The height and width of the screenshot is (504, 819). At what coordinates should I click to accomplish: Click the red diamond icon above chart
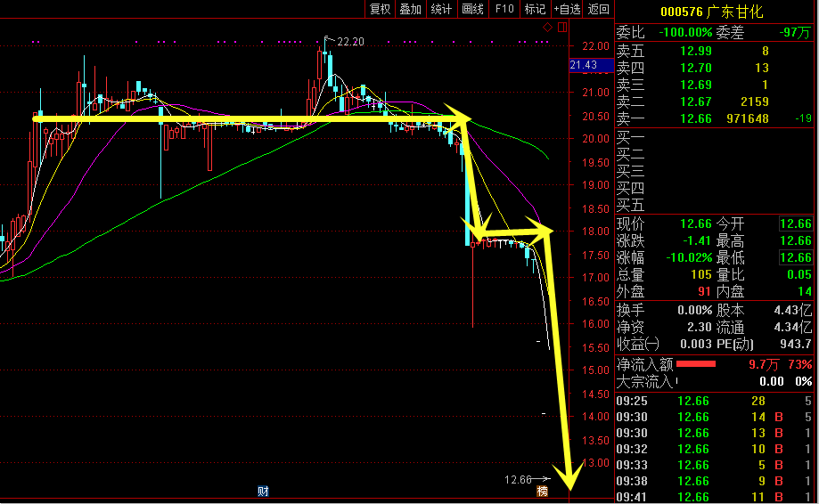pyautogui.click(x=547, y=28)
